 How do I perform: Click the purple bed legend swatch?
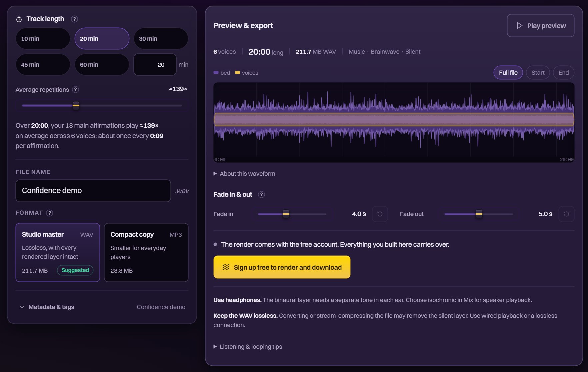click(216, 73)
